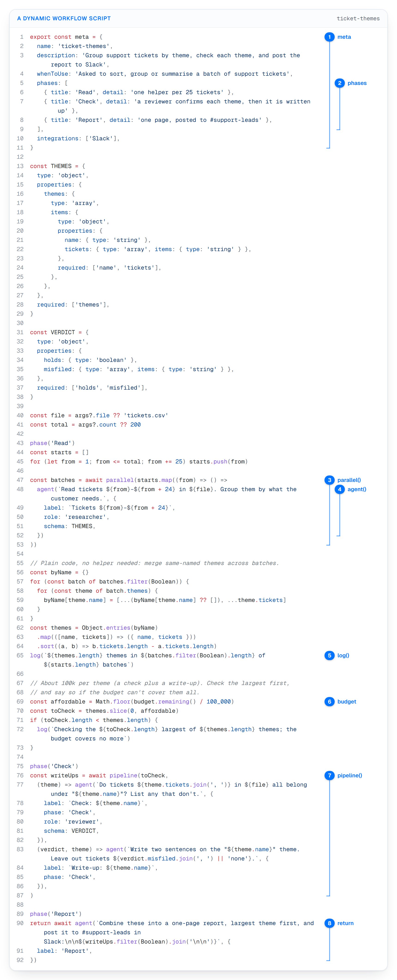Click the number 2 badge beside phases

click(x=340, y=83)
